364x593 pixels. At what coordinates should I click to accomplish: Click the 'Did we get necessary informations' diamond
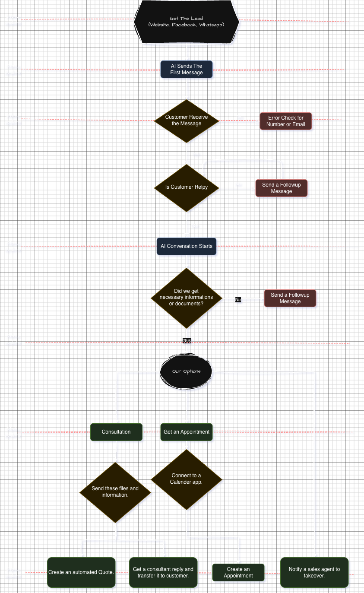(x=187, y=298)
